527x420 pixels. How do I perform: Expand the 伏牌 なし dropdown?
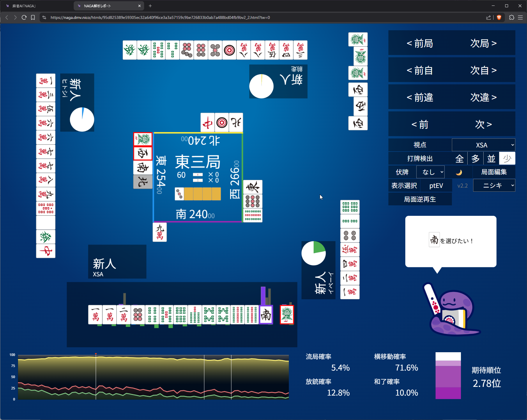coord(430,172)
